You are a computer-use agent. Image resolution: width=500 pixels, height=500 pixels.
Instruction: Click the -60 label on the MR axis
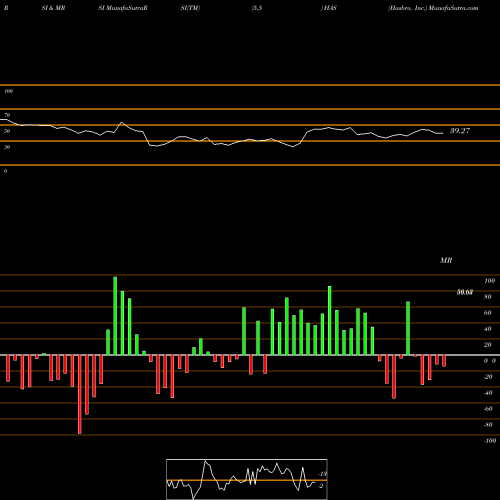coord(488,409)
